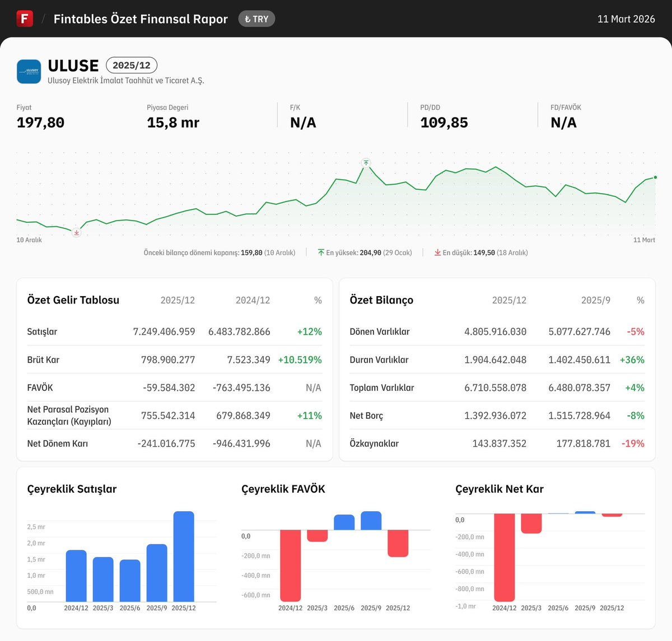
Task: Click the green arrow icon beside En yüksek
Action: tap(321, 252)
